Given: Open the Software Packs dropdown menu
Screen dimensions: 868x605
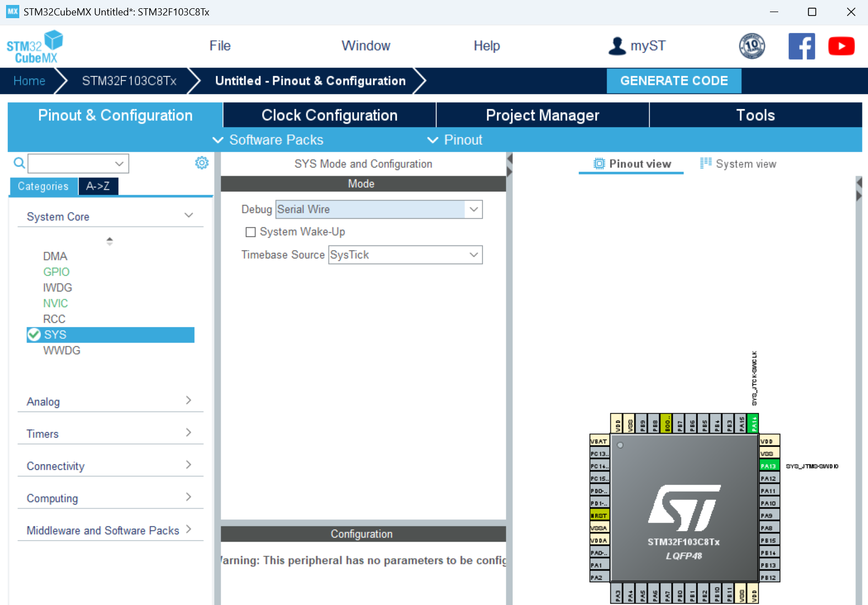Looking at the screenshot, I should pos(268,140).
